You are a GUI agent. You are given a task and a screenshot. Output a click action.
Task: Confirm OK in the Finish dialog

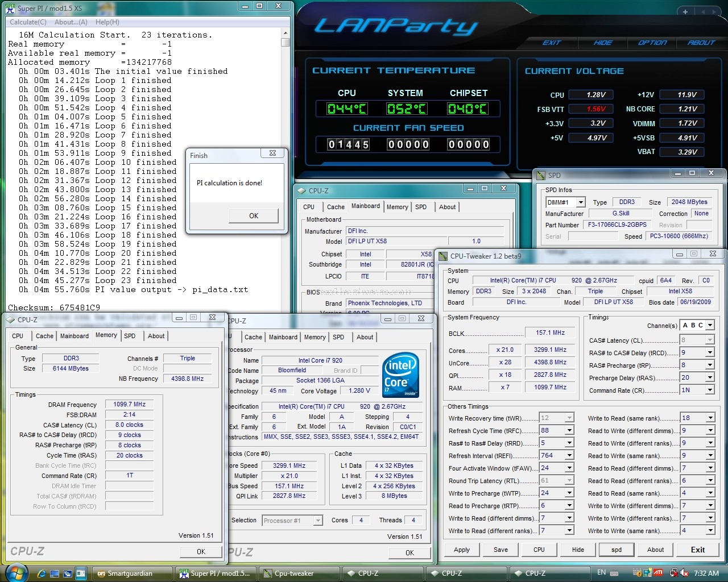(x=254, y=216)
